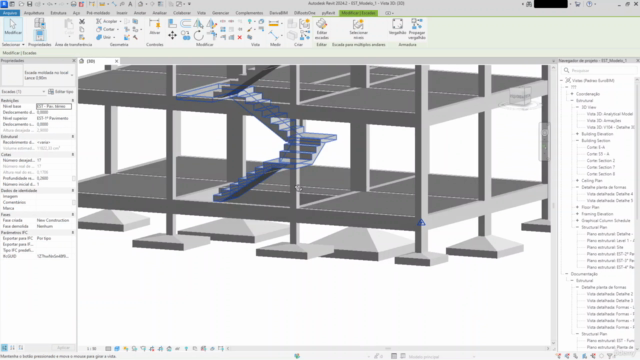Switch to the pyRevit ribbon tab
640x360 pixels.
328,13
